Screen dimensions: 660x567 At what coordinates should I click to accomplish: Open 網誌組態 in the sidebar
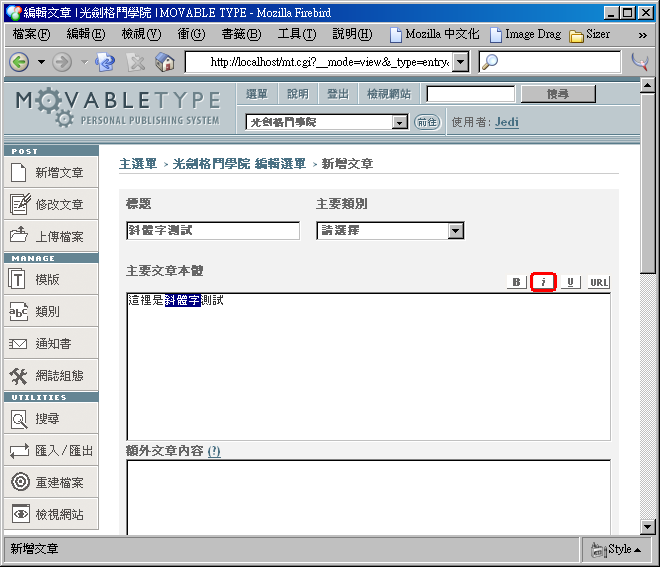pos(51,375)
